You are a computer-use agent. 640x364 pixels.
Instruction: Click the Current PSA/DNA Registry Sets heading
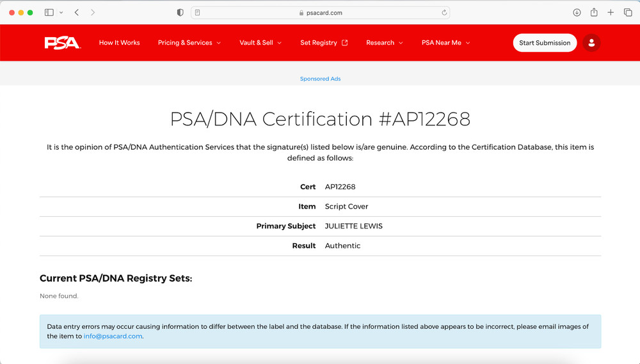116,278
